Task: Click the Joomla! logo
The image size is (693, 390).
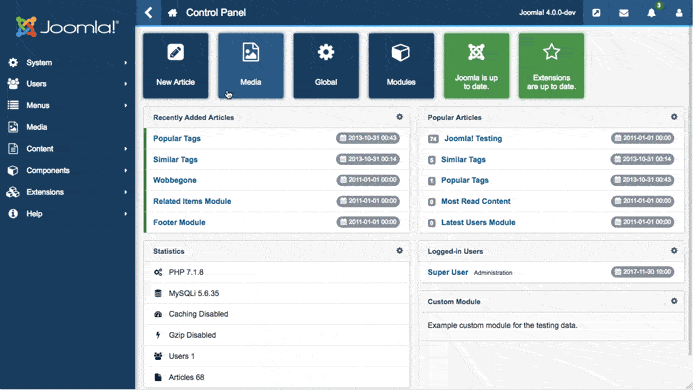Action: point(67,27)
